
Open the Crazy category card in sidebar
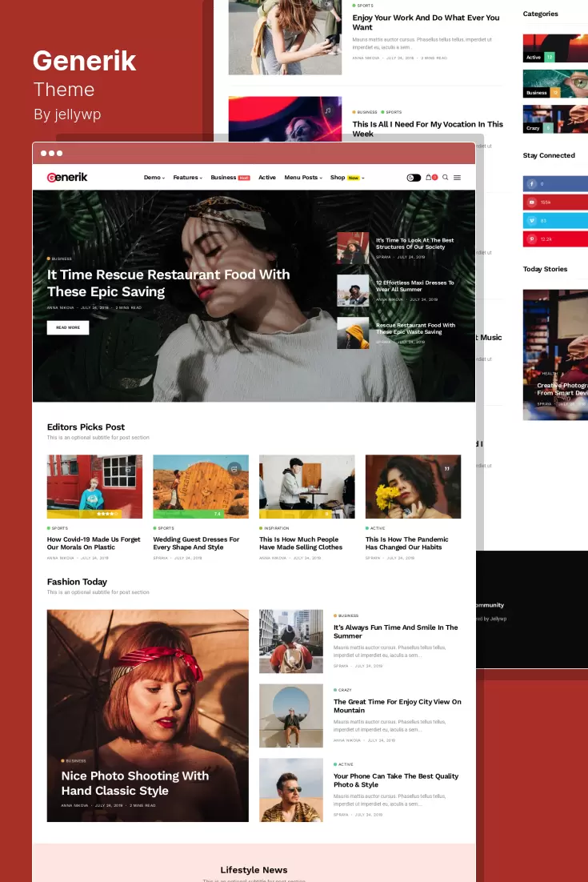tap(555, 119)
